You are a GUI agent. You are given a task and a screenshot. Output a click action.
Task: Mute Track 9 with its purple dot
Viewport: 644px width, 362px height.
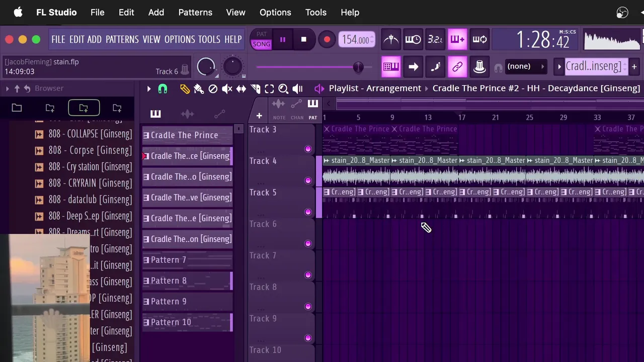click(308, 338)
